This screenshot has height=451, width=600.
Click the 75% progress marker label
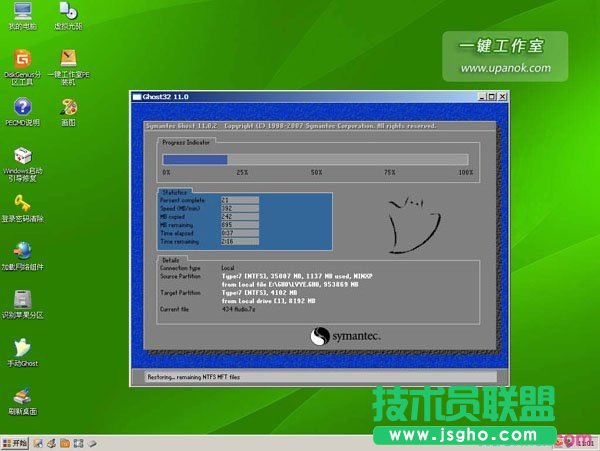pos(390,173)
